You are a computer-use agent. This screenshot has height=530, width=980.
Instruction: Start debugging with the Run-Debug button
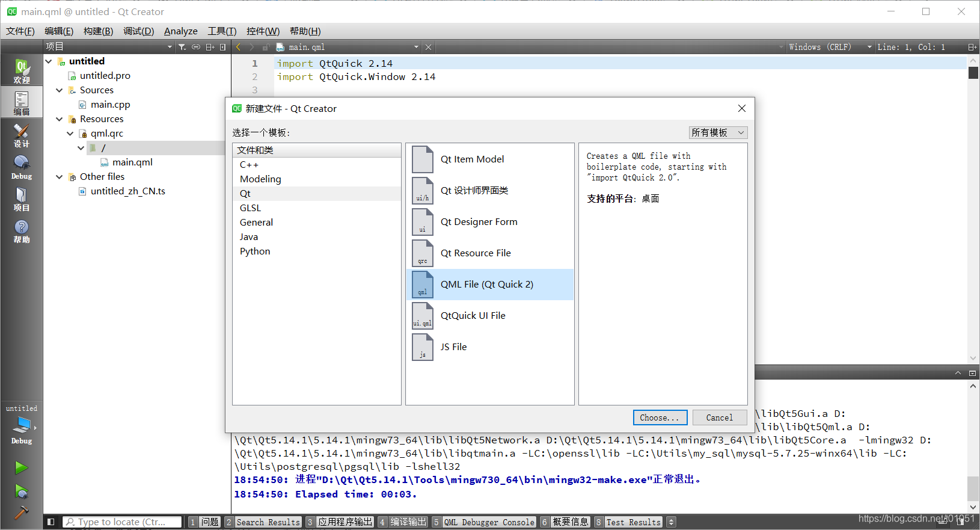[22, 491]
